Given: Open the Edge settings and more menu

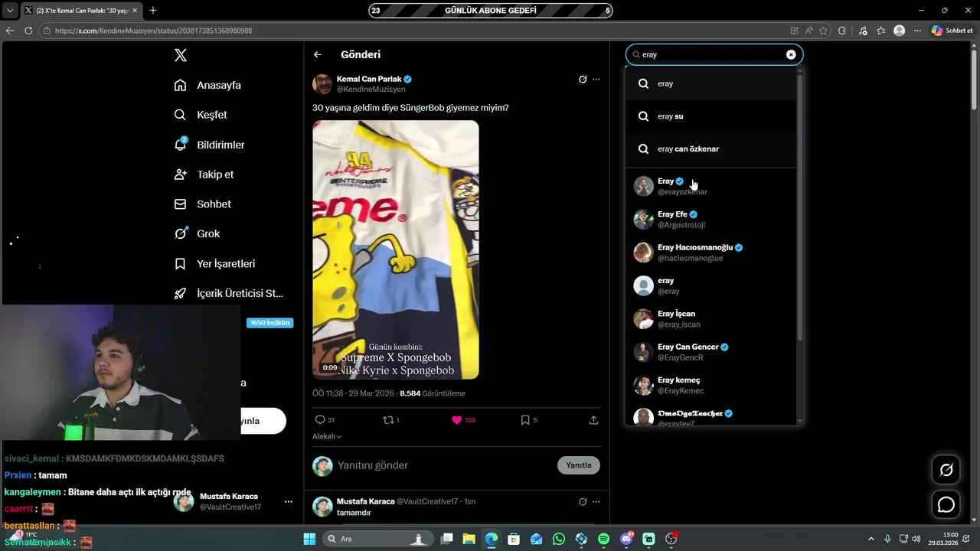Looking at the screenshot, I should [x=917, y=31].
